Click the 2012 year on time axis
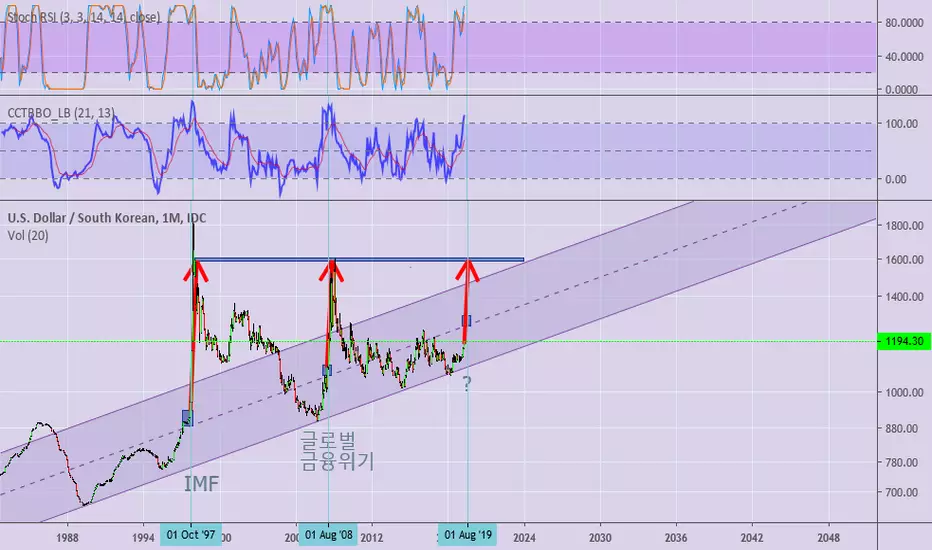 (371, 538)
